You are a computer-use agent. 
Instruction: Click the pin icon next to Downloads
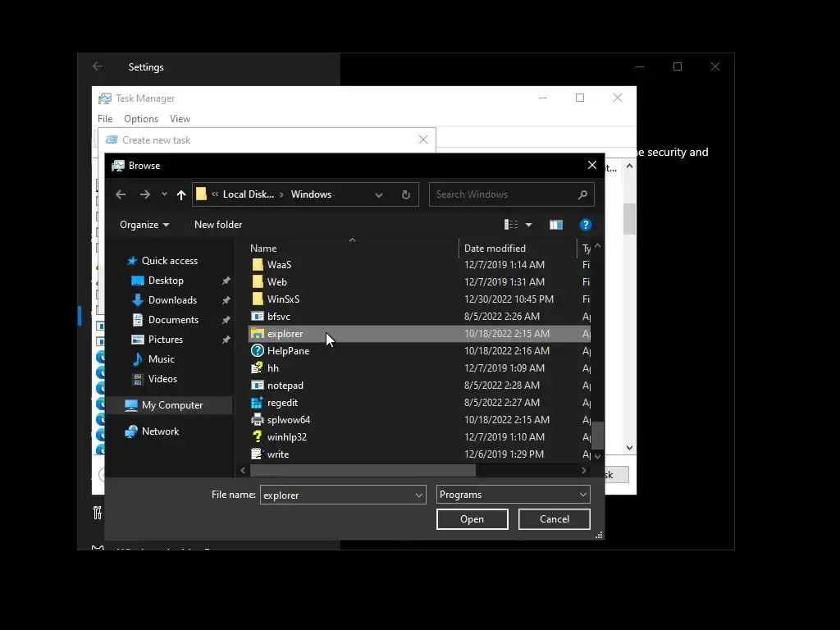tap(226, 300)
